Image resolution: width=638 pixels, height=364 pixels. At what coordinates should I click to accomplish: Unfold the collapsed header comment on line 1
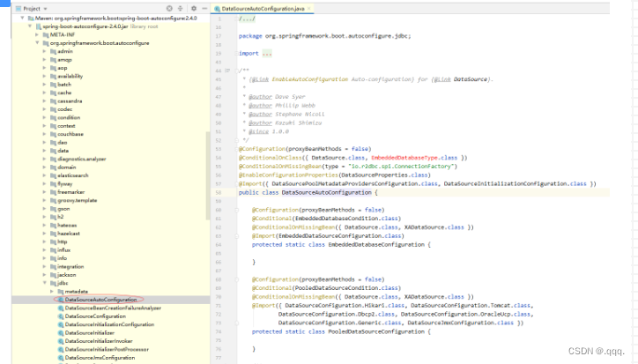point(247,19)
